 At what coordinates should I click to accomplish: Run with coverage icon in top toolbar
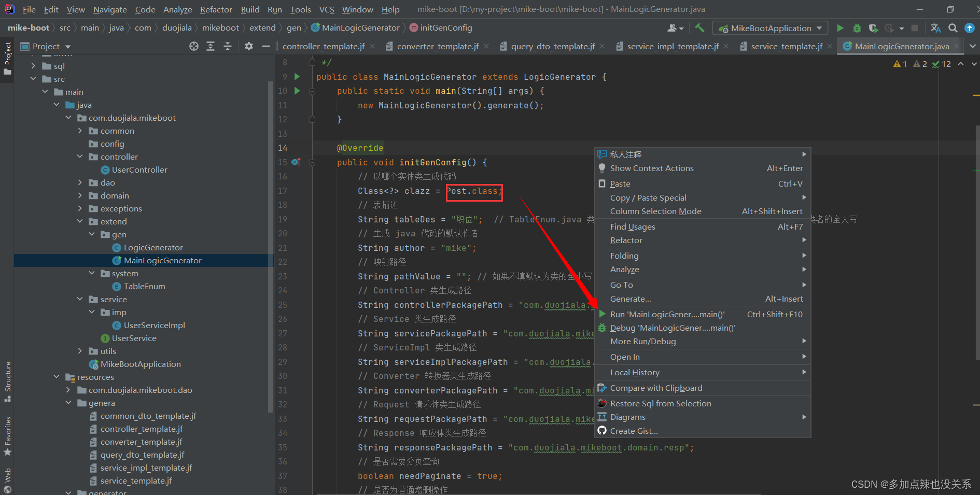(x=874, y=28)
